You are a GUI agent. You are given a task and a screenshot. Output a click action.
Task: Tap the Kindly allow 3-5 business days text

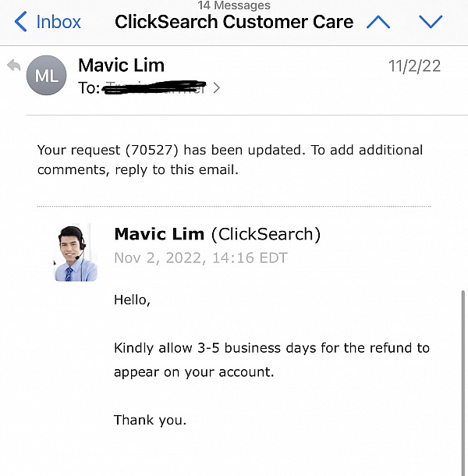[x=271, y=348]
